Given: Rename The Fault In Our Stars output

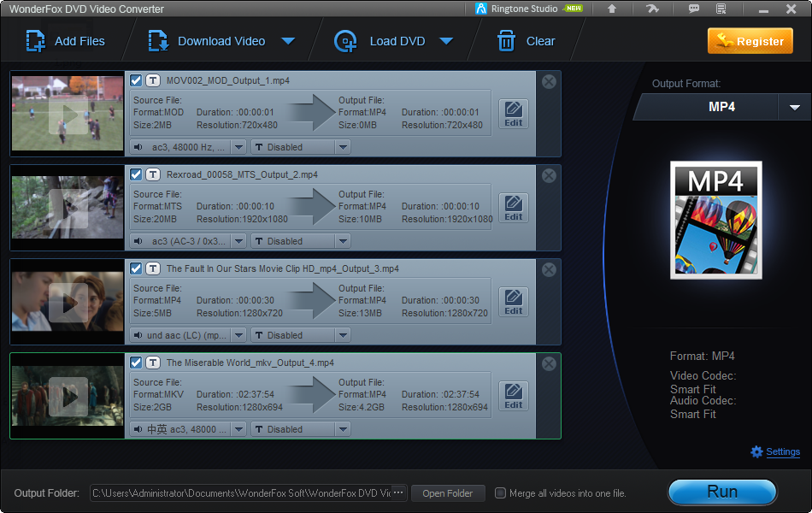Looking at the screenshot, I should pos(153,268).
